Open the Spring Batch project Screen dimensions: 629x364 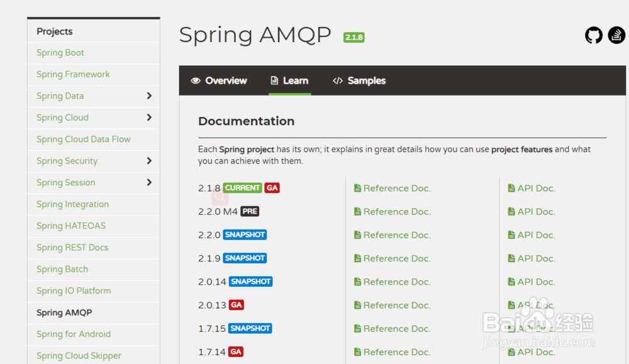(x=62, y=270)
